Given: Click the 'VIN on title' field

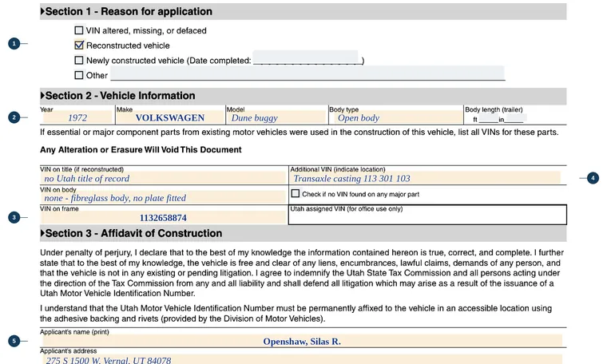Looking at the screenshot, I should coord(164,178).
